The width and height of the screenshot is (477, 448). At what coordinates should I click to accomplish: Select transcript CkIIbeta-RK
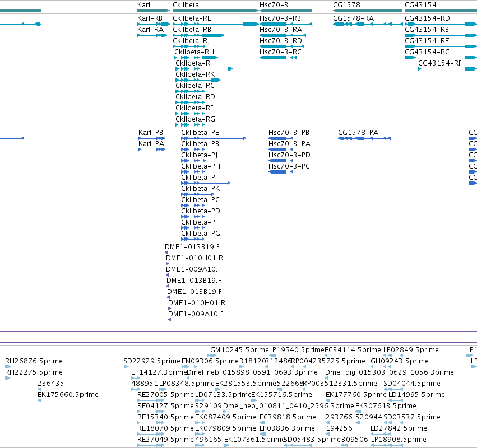point(195,75)
